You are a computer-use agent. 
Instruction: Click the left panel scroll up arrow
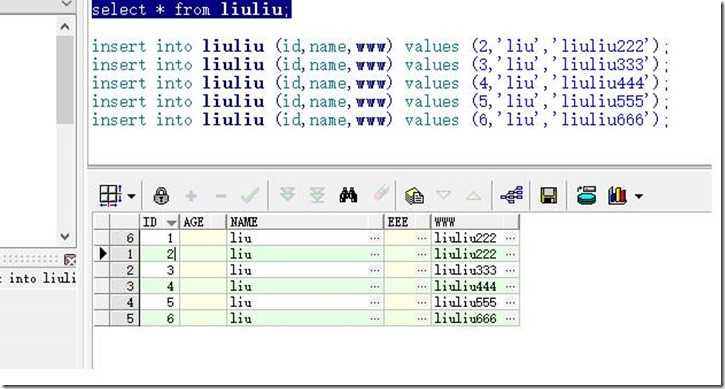[x=65, y=26]
